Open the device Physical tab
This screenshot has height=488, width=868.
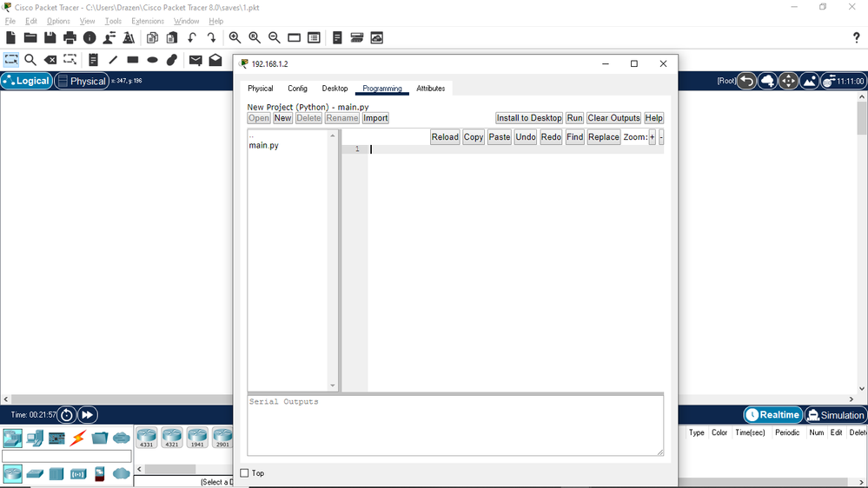tap(260, 89)
